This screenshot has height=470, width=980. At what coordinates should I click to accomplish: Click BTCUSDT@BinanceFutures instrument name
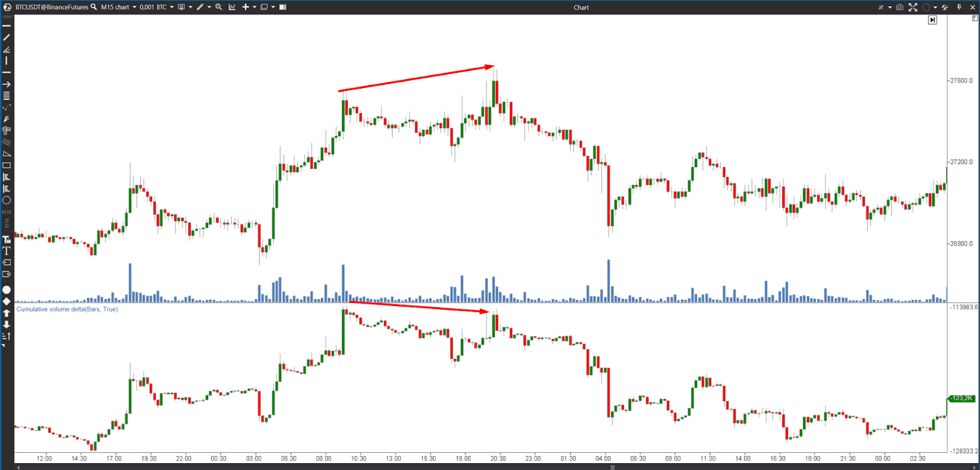(52, 7)
